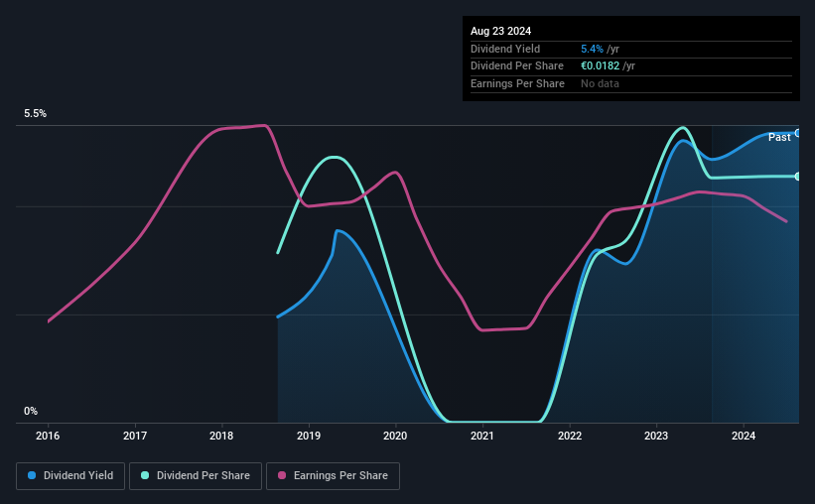Click the pink Earnings Per Share legend dot
815x504 pixels.
coord(282,475)
